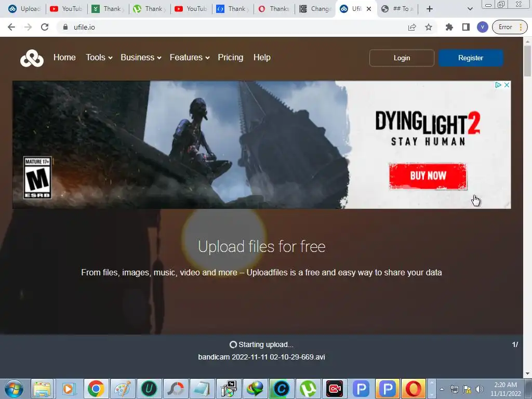Click the scrollbar down arrow
The width and height of the screenshot is (532, 399).
[x=528, y=374]
